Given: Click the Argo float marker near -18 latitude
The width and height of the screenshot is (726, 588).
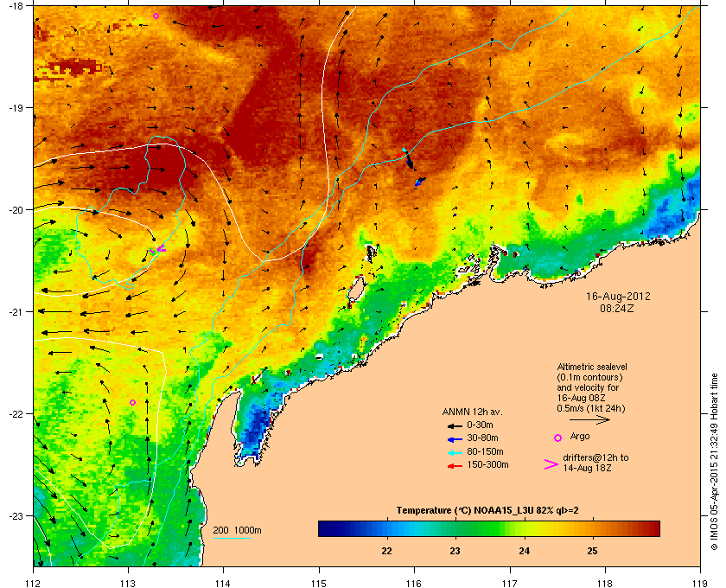Looking at the screenshot, I should [156, 16].
